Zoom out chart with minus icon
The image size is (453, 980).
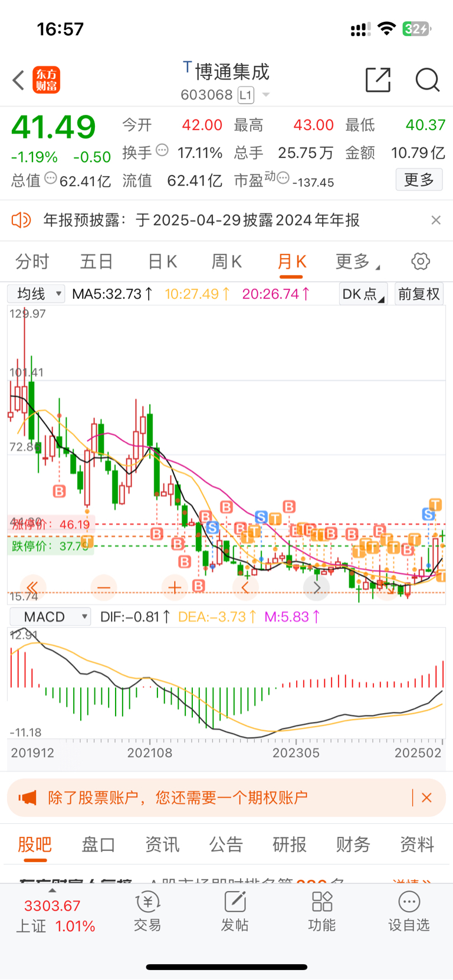[104, 588]
